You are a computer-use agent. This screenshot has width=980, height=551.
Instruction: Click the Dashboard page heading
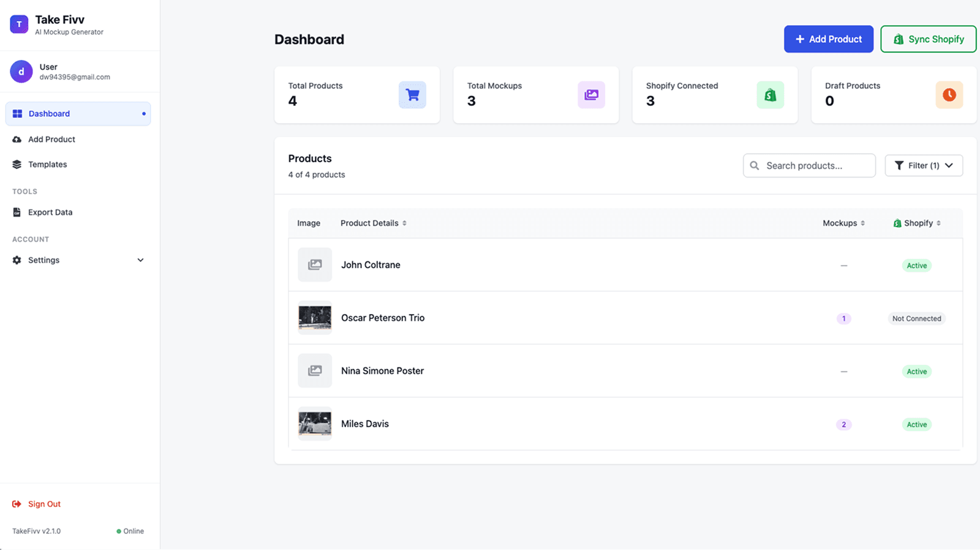pos(309,39)
